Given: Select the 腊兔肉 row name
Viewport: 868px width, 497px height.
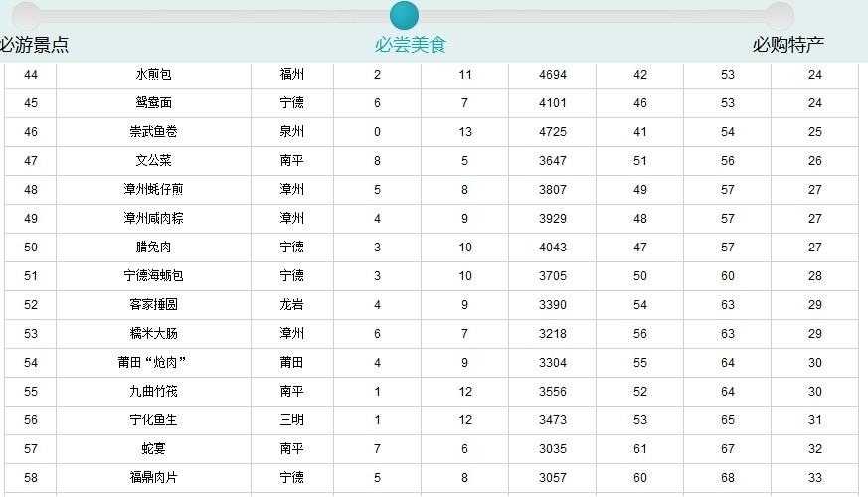Looking at the screenshot, I should tap(153, 248).
